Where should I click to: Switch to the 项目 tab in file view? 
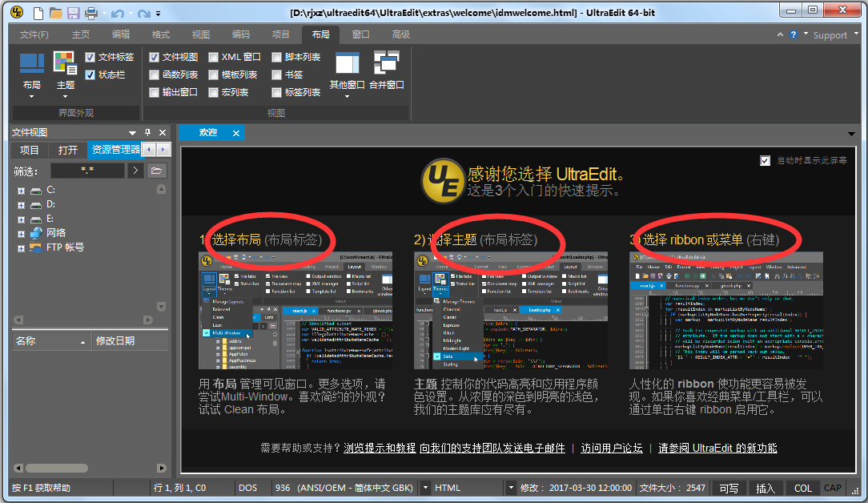30,150
